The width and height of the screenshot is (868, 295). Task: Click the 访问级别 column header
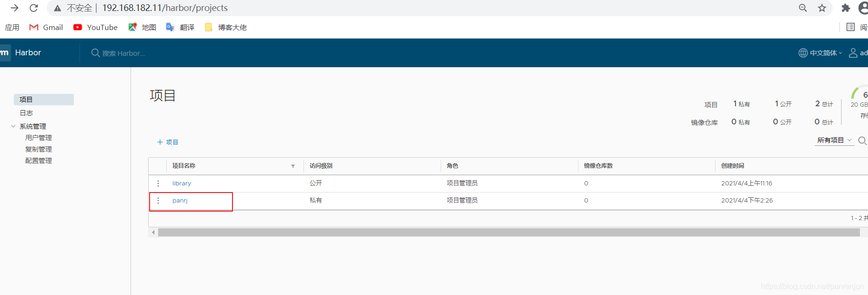click(321, 166)
